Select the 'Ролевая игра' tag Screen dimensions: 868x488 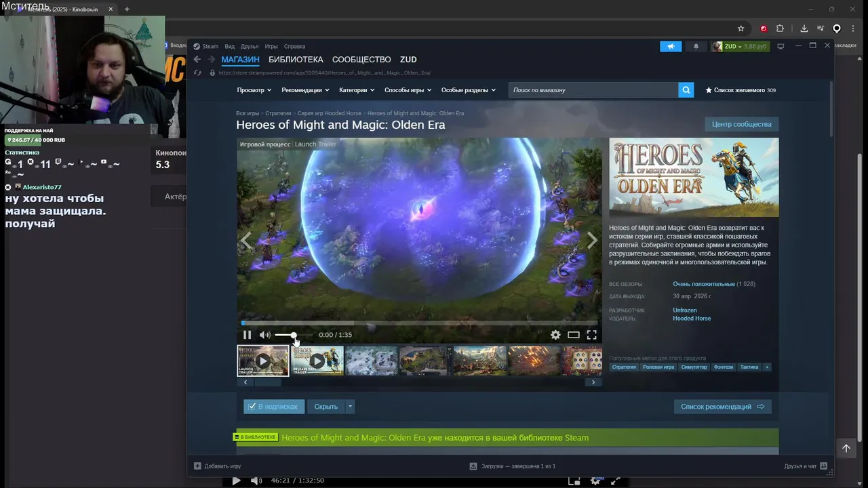pos(658,367)
